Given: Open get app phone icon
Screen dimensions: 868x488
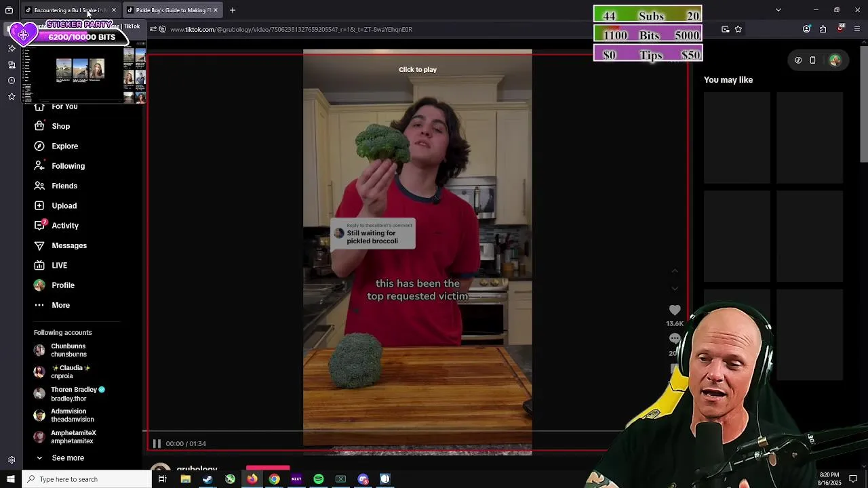Looking at the screenshot, I should coord(812,60).
